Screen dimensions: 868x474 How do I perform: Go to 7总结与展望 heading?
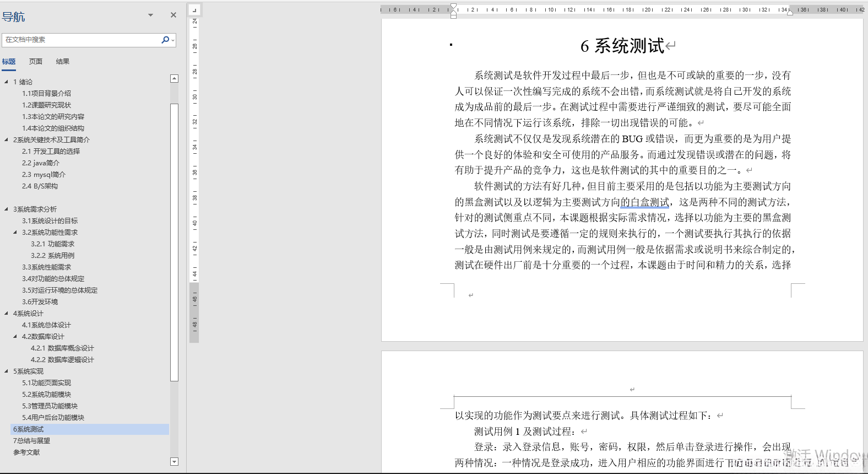click(x=31, y=441)
